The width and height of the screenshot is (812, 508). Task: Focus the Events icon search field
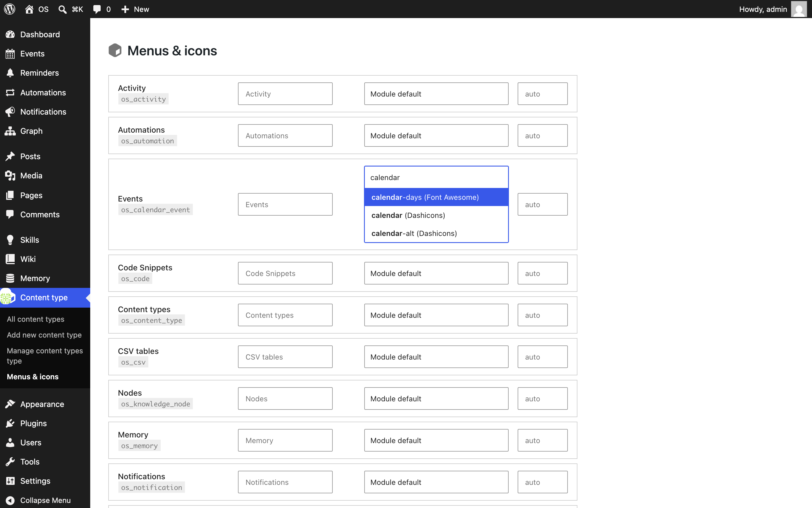[x=436, y=178]
